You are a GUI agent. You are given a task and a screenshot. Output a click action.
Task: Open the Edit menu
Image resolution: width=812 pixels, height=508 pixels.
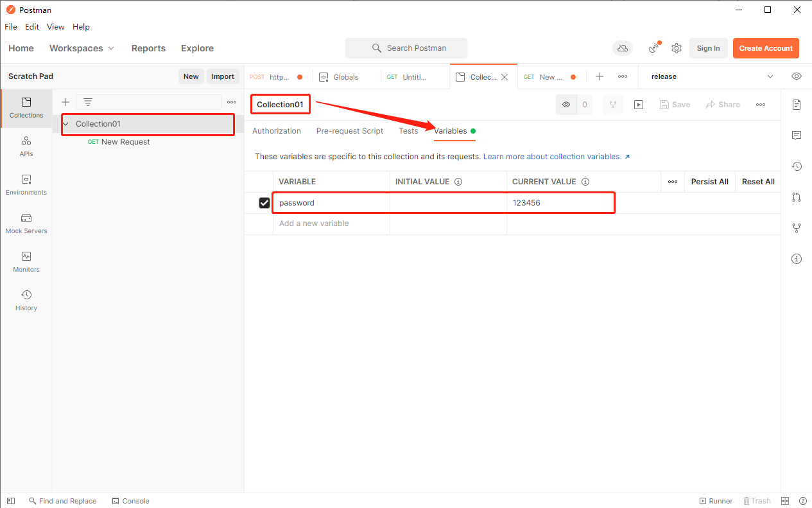point(32,27)
